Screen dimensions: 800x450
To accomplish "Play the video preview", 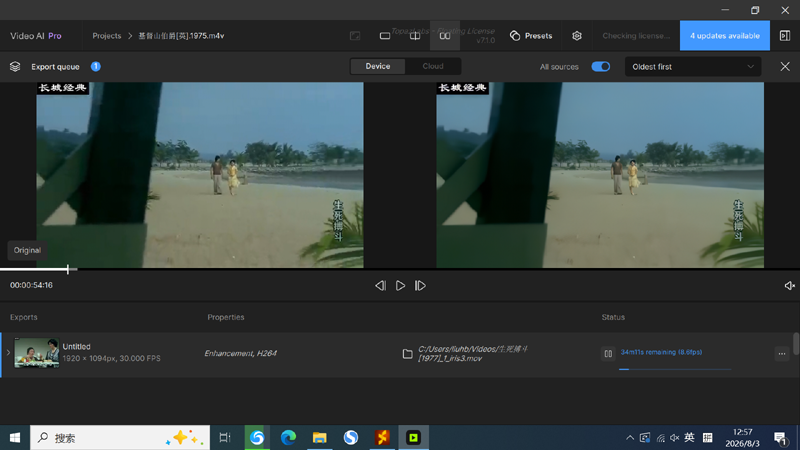I will pos(401,286).
